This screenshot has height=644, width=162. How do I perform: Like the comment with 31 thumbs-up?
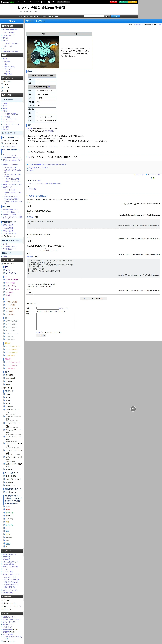point(29,273)
